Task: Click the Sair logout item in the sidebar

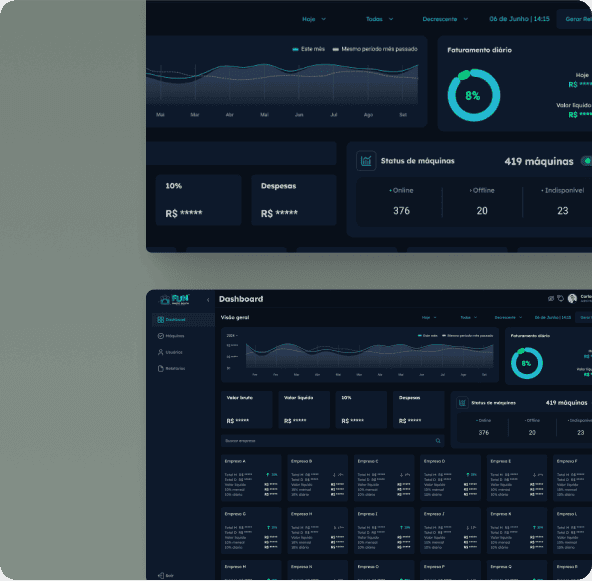Action: 166,576
